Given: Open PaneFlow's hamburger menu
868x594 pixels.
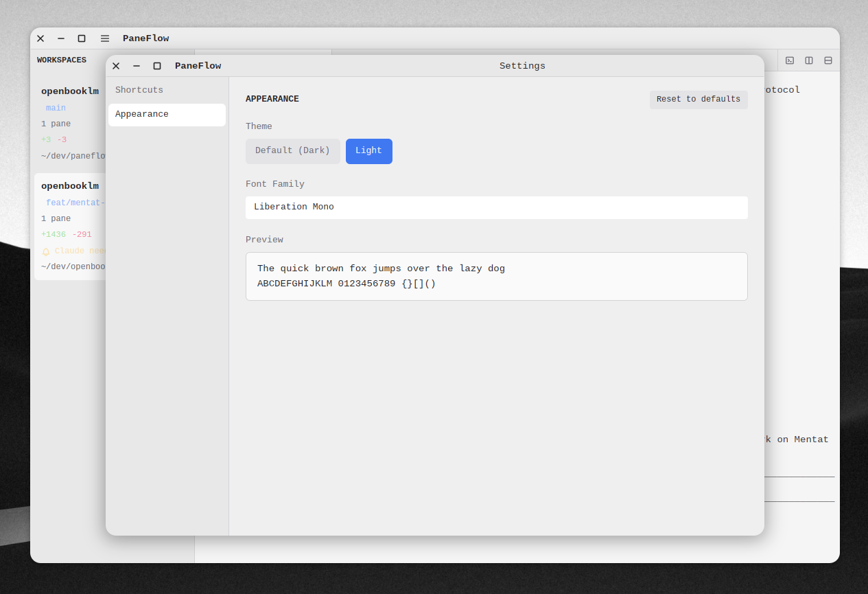Looking at the screenshot, I should click(x=104, y=38).
